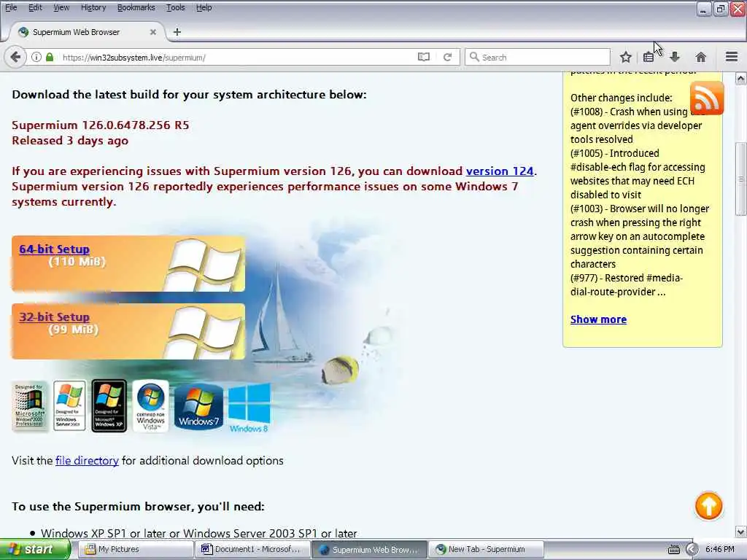Open the file directory link
This screenshot has height=560, width=747.
point(87,461)
